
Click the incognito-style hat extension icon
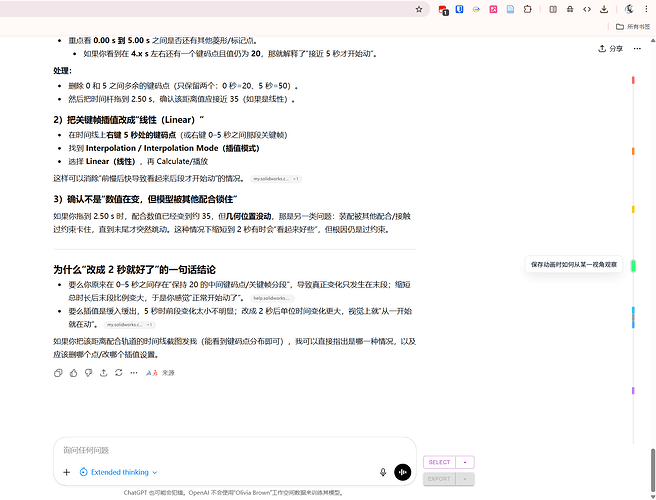coord(570,9)
